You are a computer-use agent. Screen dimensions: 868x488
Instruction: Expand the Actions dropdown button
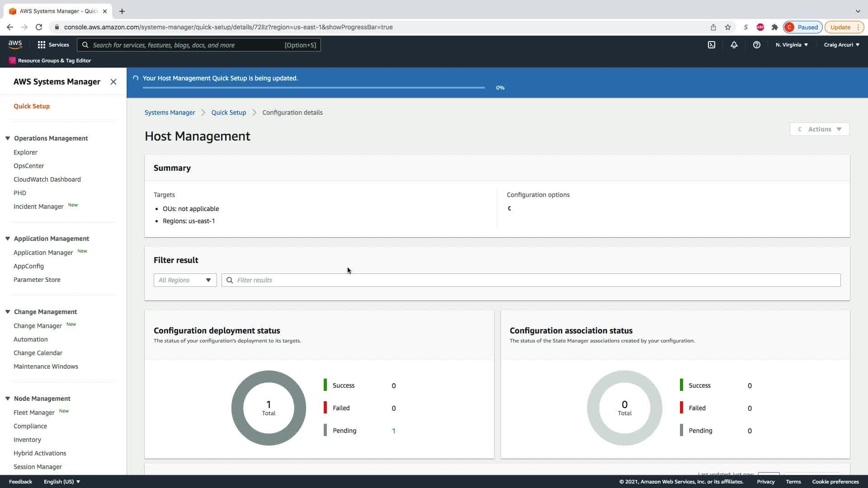click(819, 129)
